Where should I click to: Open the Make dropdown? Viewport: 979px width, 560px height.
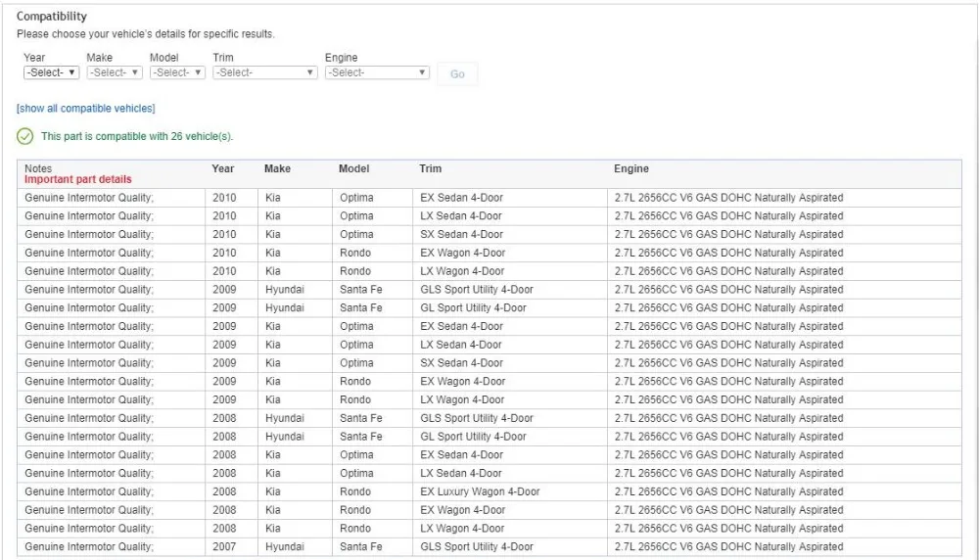coord(115,72)
